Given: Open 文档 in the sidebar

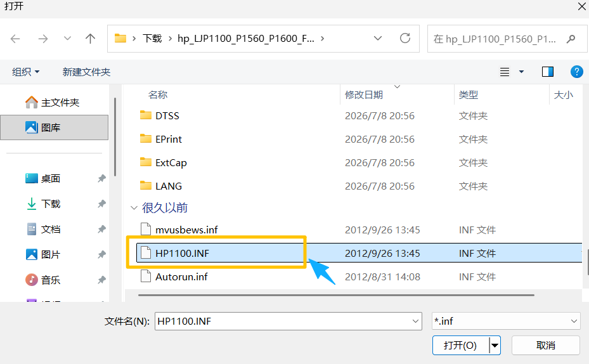Looking at the screenshot, I should [51, 229].
